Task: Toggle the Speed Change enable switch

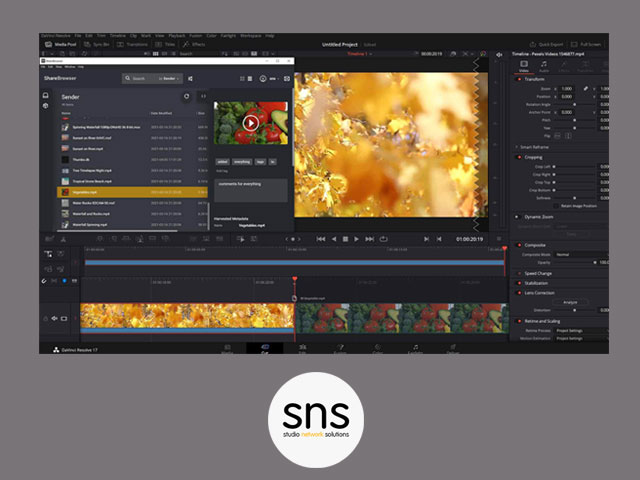Action: (519, 273)
